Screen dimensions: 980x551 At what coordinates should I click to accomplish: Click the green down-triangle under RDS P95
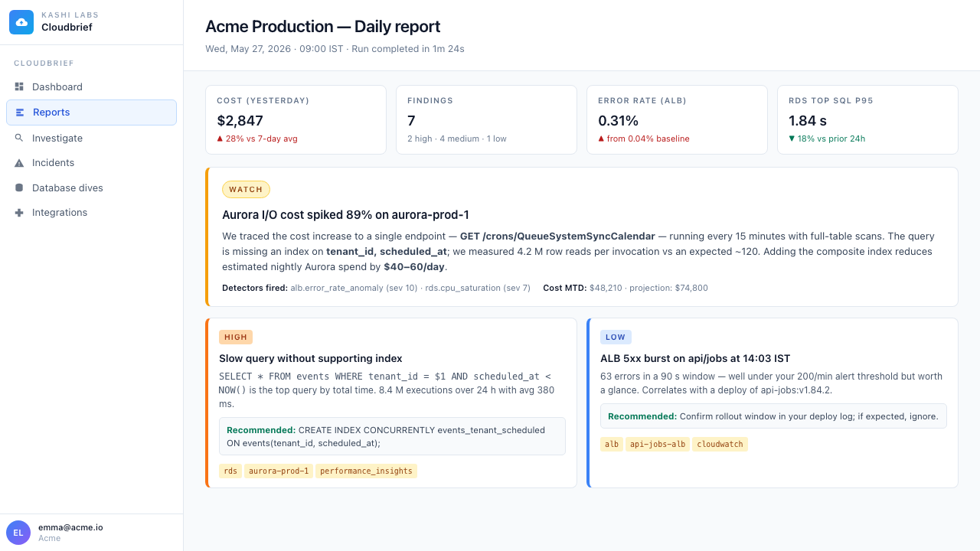coord(792,139)
